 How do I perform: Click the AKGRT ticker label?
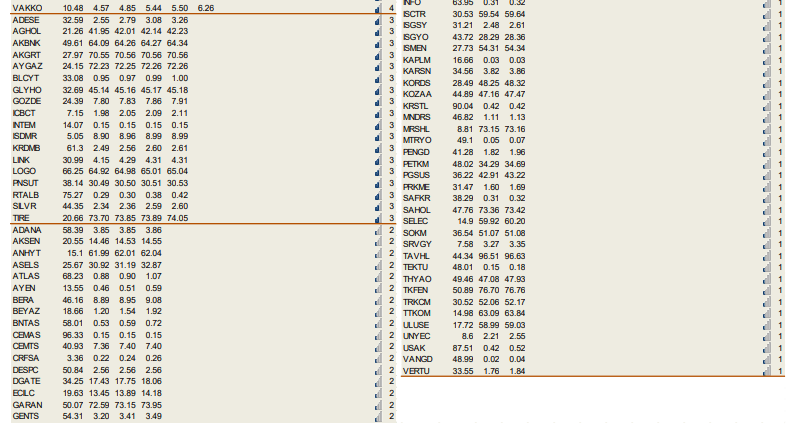coord(27,55)
